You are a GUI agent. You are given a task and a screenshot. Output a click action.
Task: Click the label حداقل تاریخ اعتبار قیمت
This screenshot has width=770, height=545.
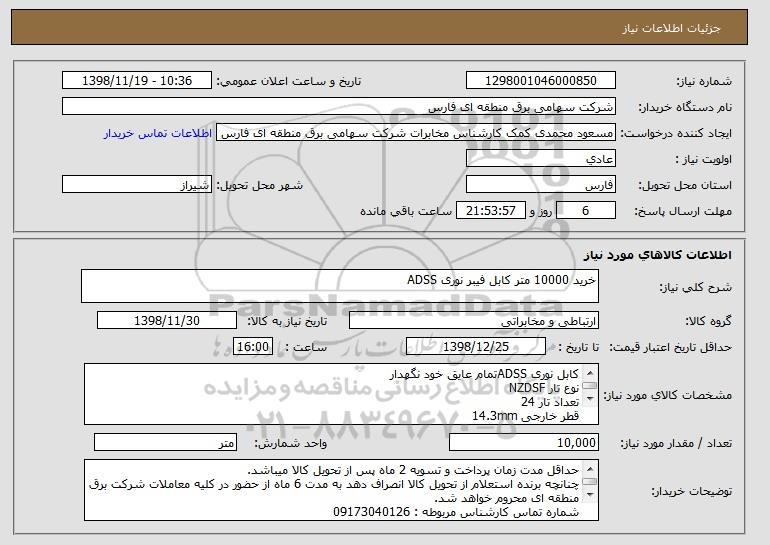[671, 348]
